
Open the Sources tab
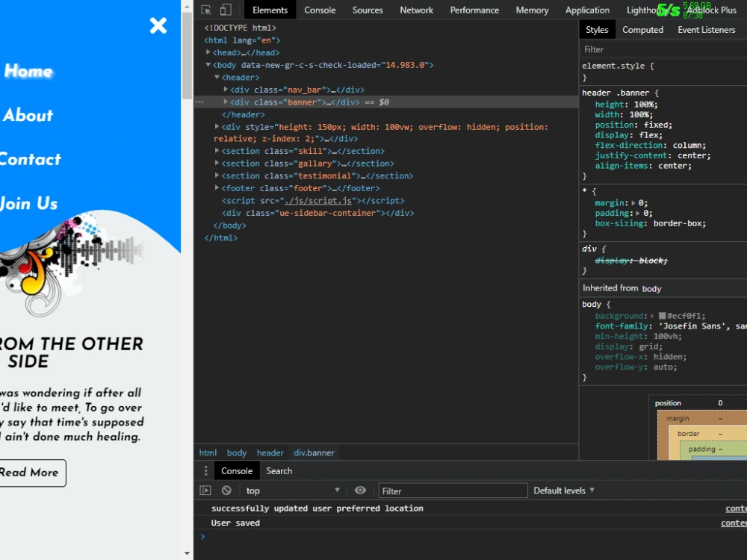point(368,10)
